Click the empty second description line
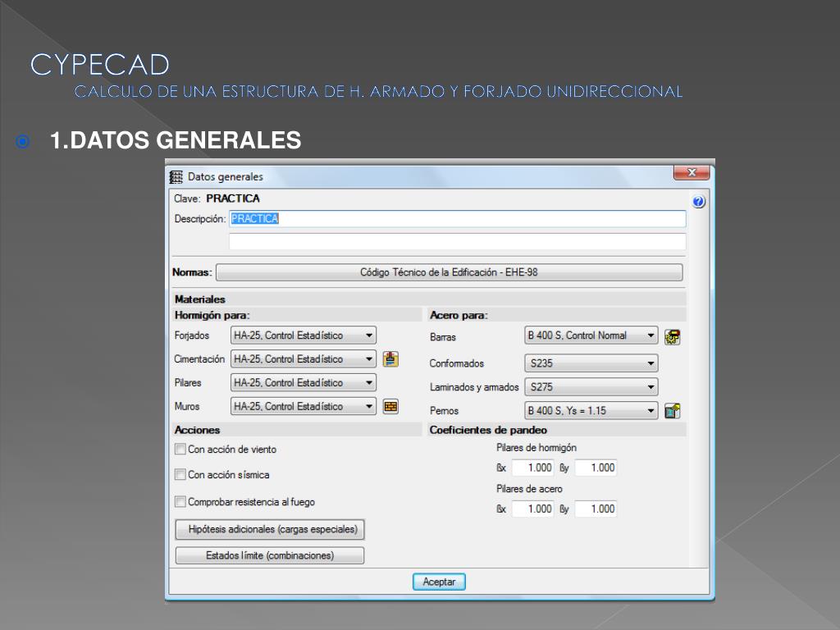 (458, 241)
